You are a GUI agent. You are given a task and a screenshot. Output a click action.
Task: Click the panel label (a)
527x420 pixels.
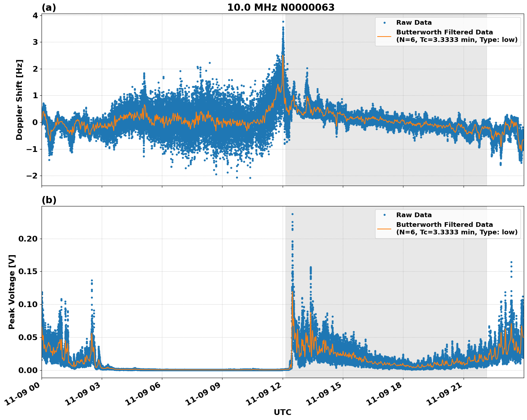(x=49, y=7)
